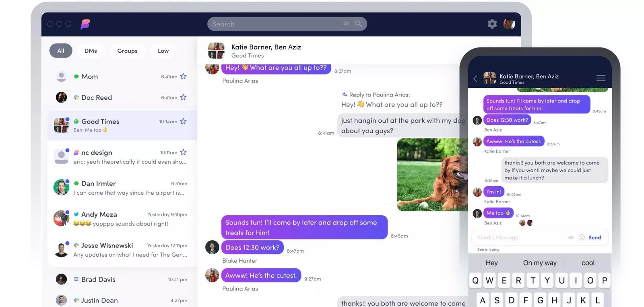Image resolution: width=644 pixels, height=307 pixels.
Task: Open the Jesse Wisnewski conversation
Action: click(122, 249)
